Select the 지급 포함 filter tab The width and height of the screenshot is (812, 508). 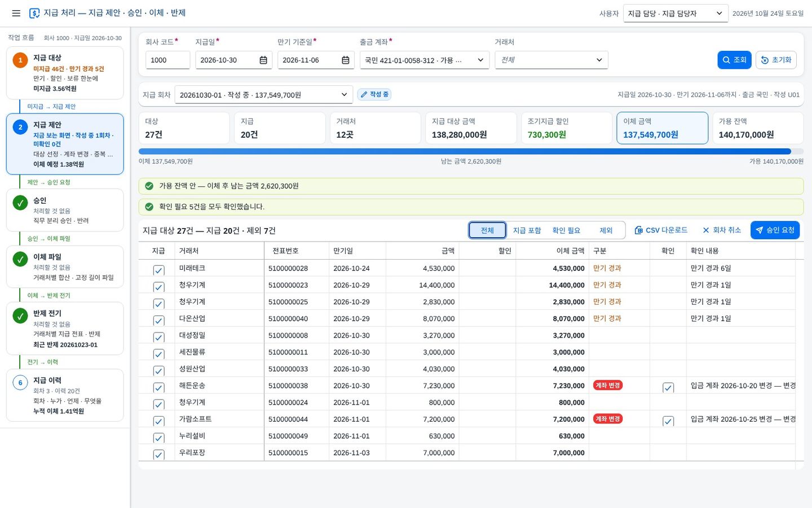[x=527, y=230]
